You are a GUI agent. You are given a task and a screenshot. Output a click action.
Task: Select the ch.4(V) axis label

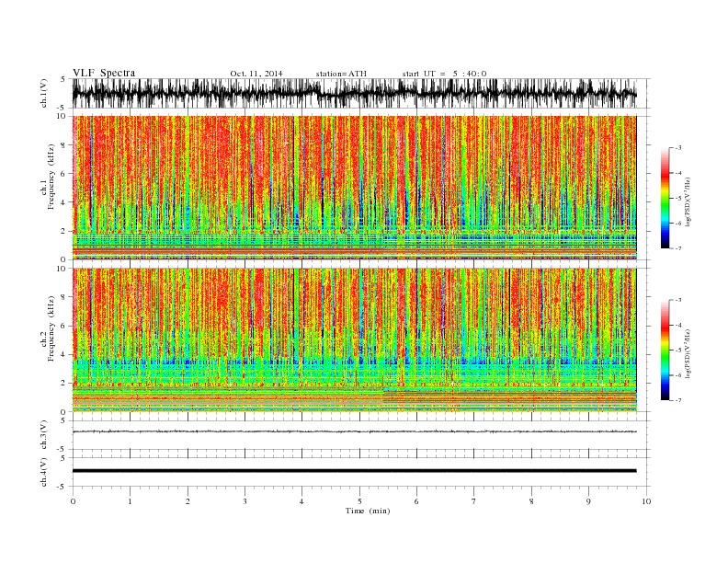coord(44,472)
